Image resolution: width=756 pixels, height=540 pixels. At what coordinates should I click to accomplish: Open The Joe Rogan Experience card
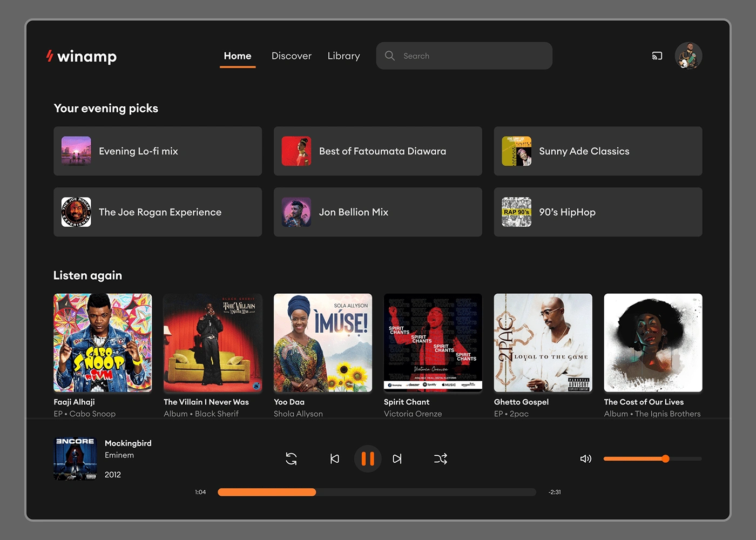(x=158, y=212)
